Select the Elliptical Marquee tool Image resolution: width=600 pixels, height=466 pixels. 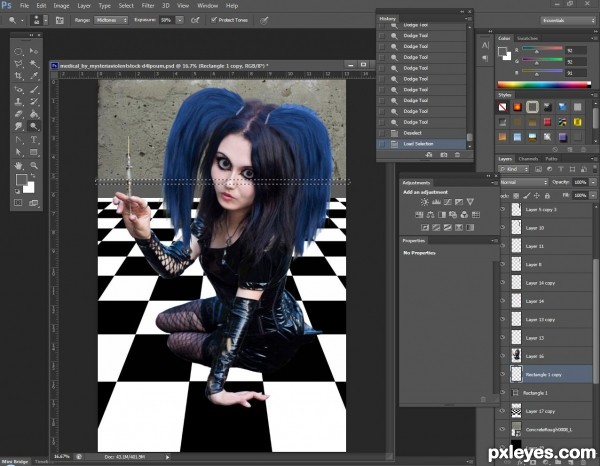(x=18, y=51)
